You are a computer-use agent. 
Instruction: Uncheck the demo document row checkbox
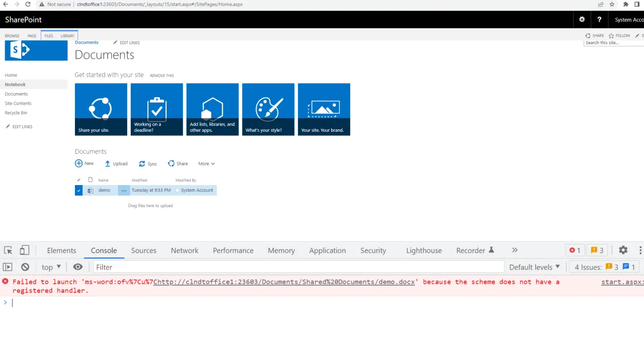tap(78, 191)
